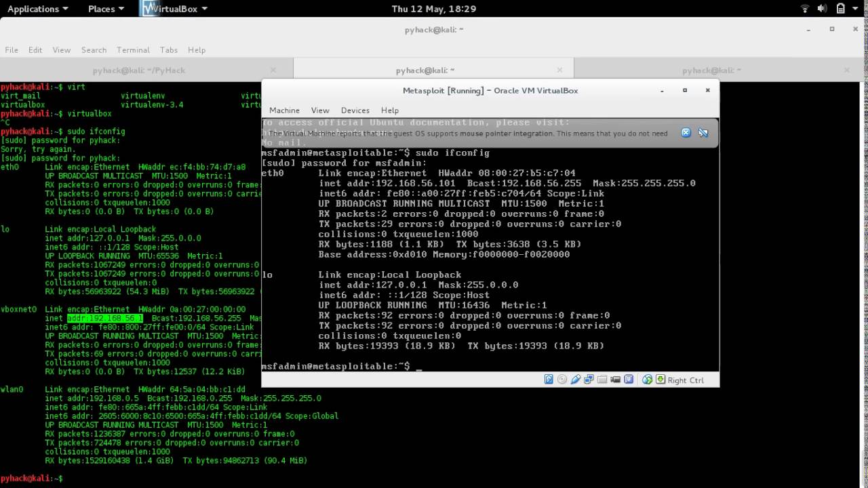Open terminal Help menu
The height and width of the screenshot is (488, 868).
click(x=197, y=49)
